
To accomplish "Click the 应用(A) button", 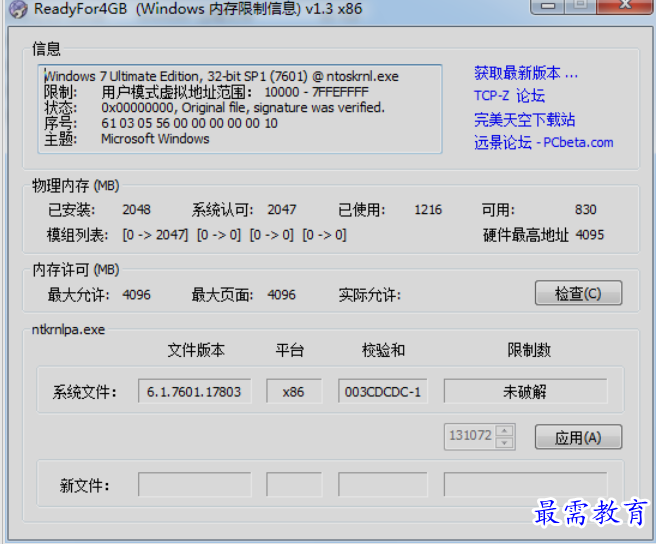I will pos(578,437).
